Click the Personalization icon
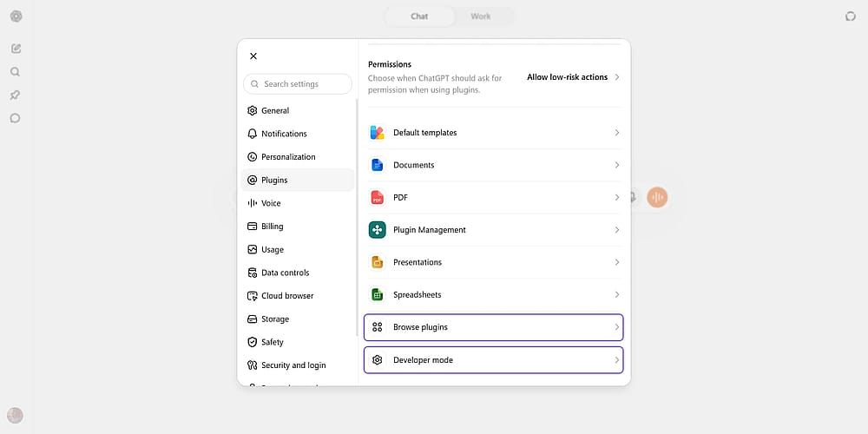This screenshot has height=434, width=868. tap(253, 157)
